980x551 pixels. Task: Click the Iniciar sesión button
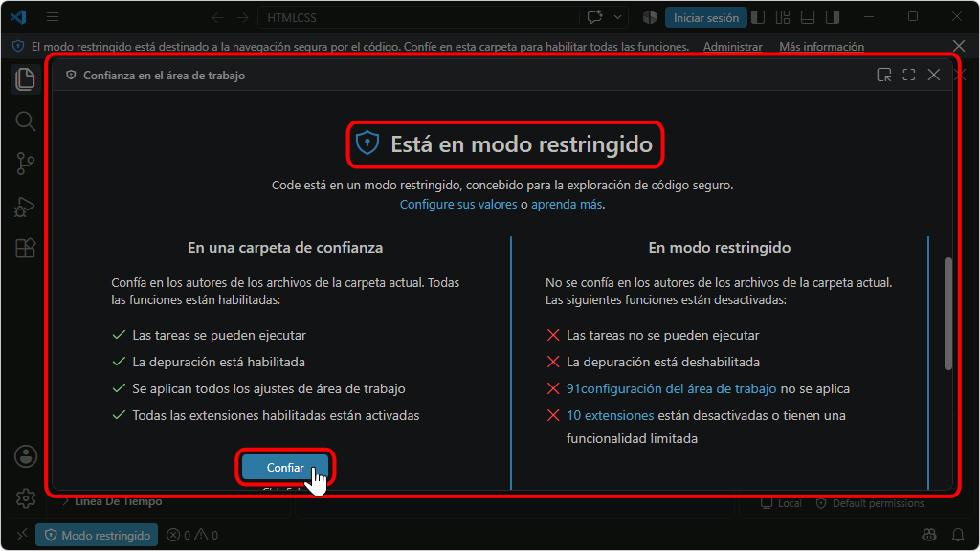tap(705, 17)
